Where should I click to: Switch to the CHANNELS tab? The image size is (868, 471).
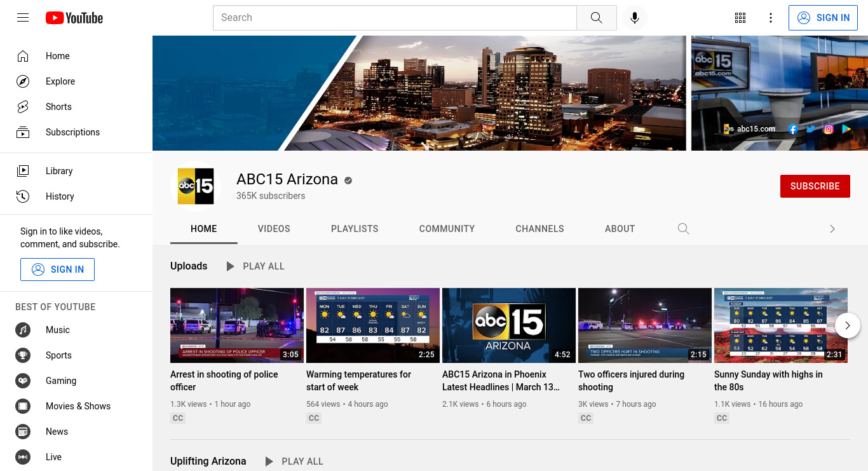pos(540,229)
